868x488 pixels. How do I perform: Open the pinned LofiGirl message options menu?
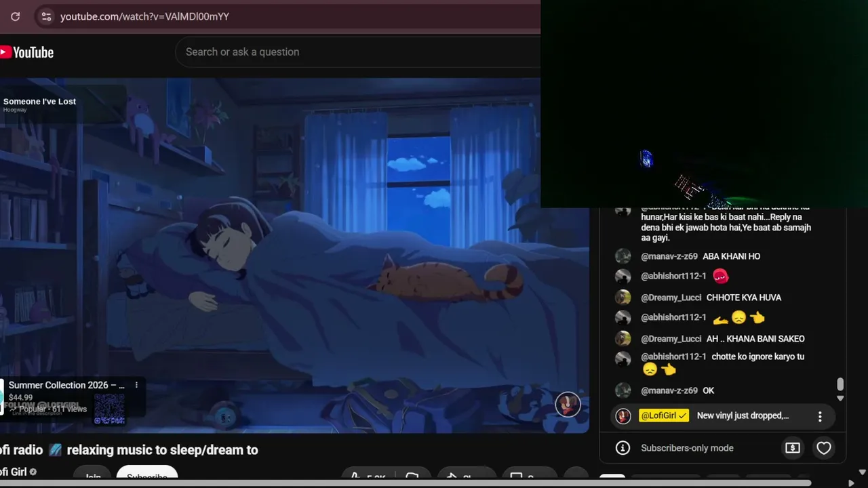click(x=820, y=416)
